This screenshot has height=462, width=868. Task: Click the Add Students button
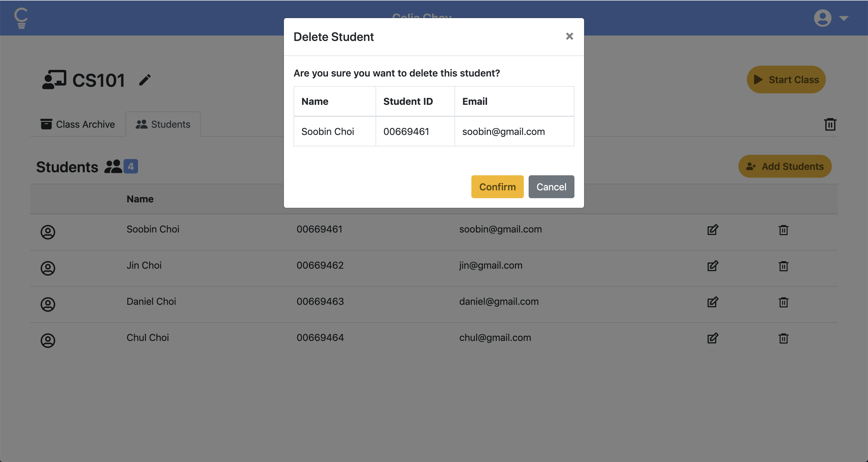[x=785, y=166]
